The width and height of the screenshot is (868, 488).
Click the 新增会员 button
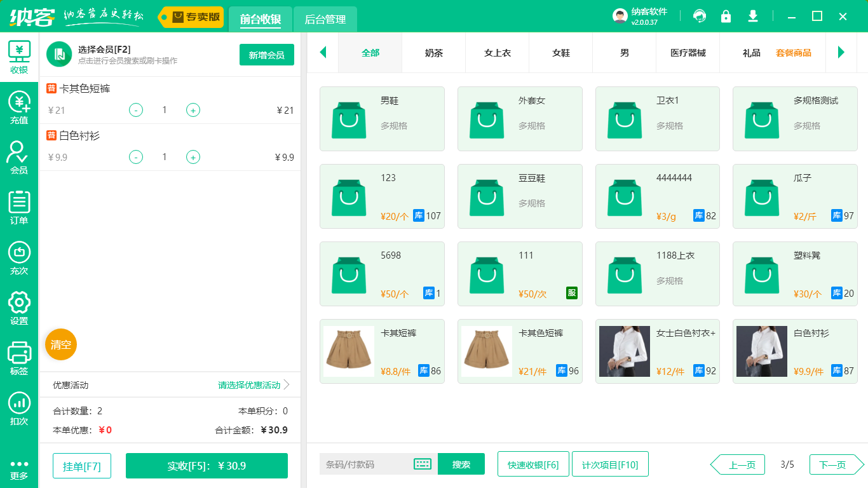(266, 55)
